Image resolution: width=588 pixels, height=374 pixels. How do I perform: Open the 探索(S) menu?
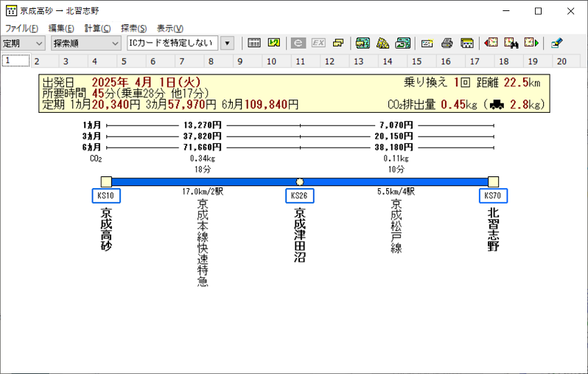tap(134, 29)
